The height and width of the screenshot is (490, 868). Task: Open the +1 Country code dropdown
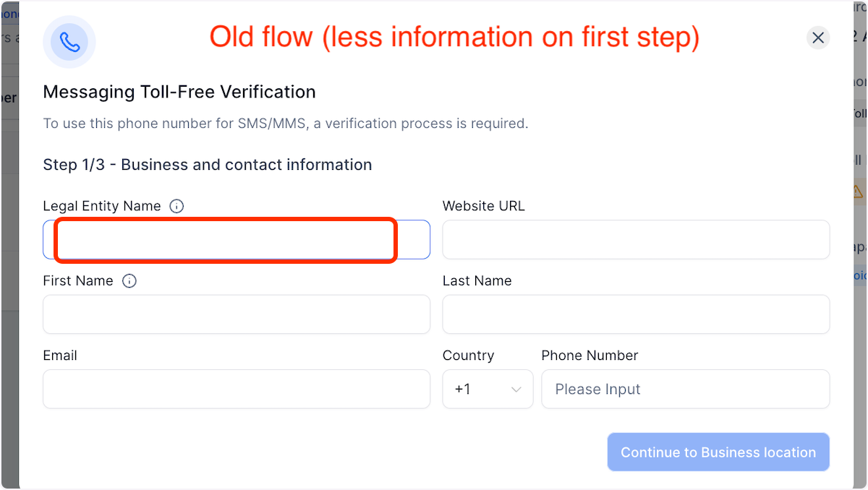488,390
